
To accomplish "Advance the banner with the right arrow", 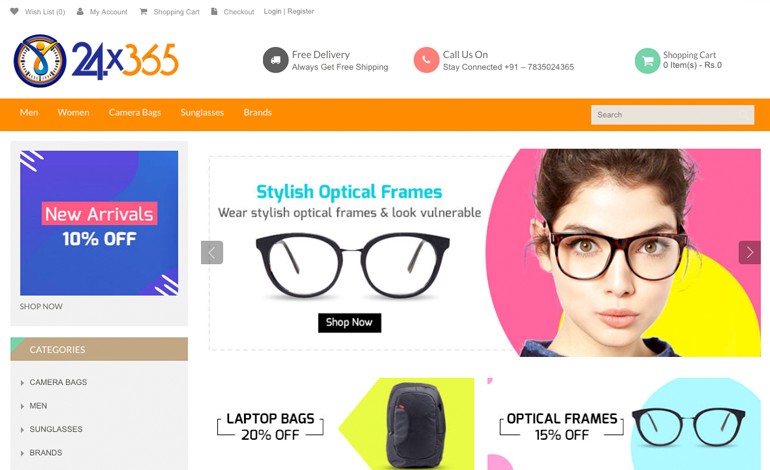I will pos(749,252).
